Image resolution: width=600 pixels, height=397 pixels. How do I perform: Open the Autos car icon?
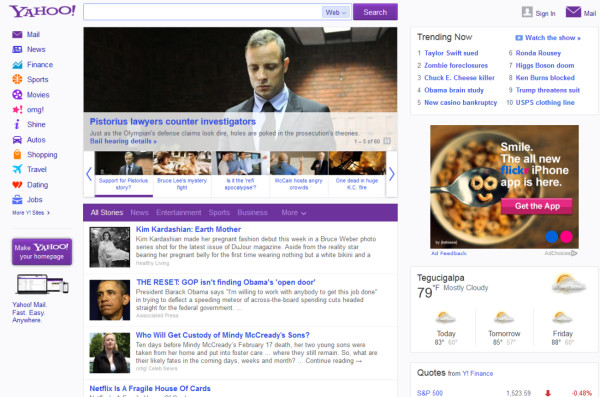coord(17,140)
